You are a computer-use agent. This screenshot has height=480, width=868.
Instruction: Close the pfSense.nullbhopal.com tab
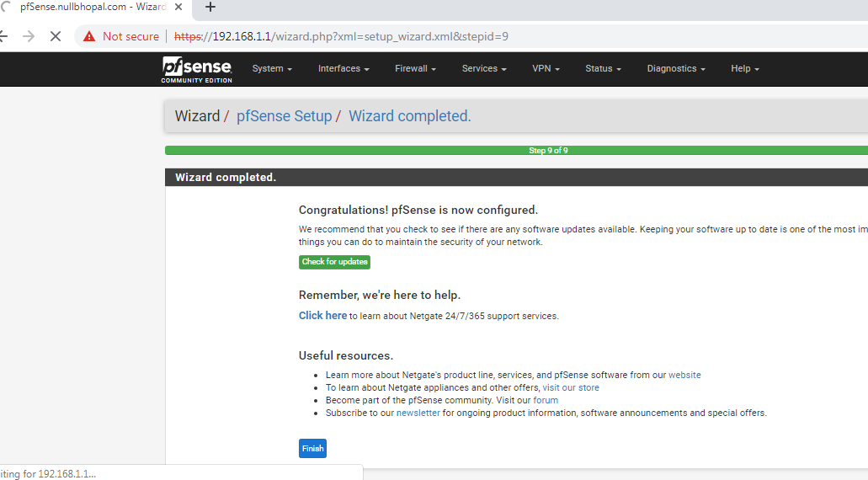tap(178, 8)
